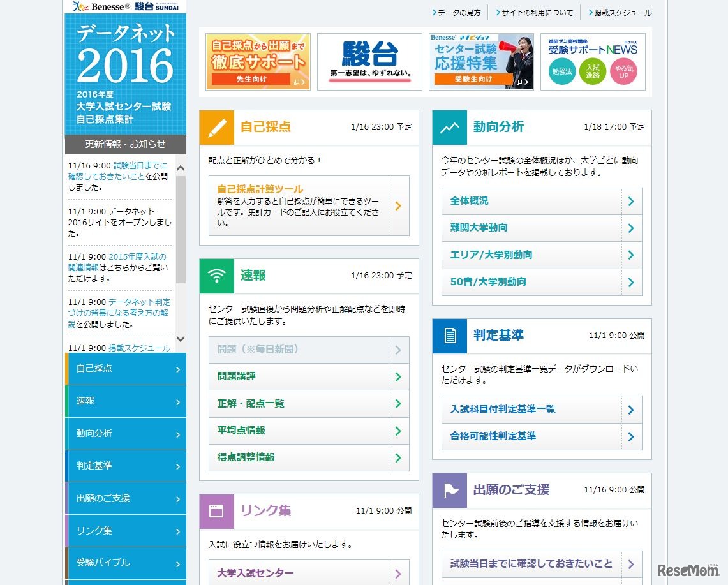Screen dimensions: 728x585
Task: Click the flag icon on 出願のご支援 panel
Action: pyautogui.click(x=449, y=491)
